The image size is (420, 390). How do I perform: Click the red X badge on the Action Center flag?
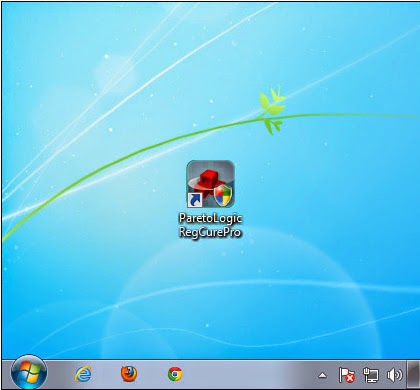pyautogui.click(x=350, y=378)
